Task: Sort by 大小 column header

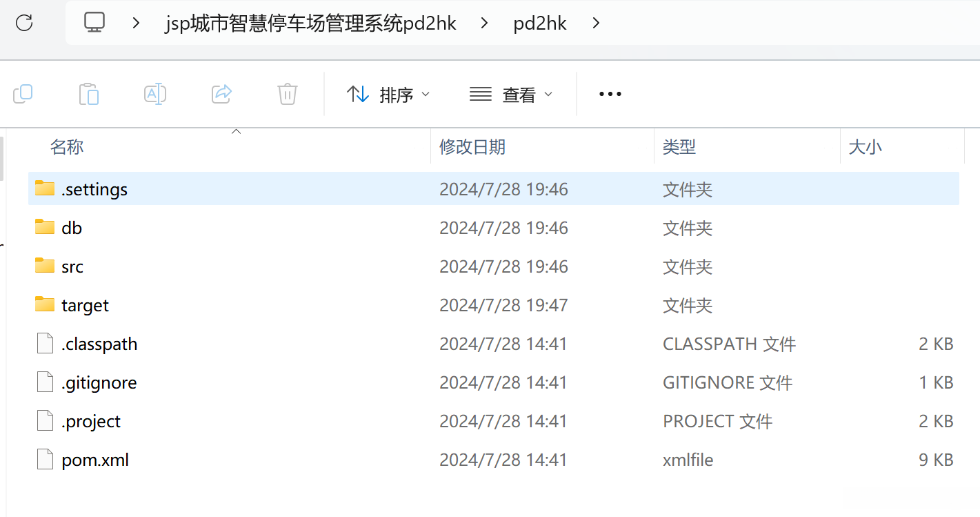Action: [865, 146]
